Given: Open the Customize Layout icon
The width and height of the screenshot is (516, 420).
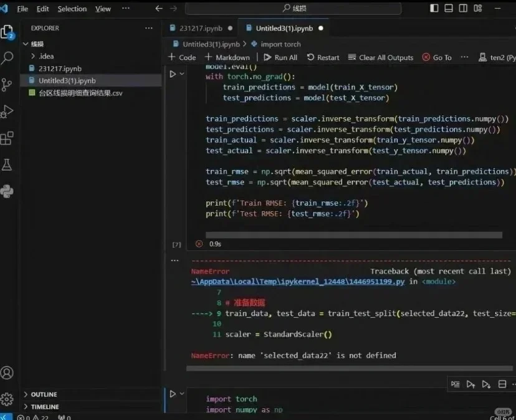Looking at the screenshot, I should [x=477, y=8].
